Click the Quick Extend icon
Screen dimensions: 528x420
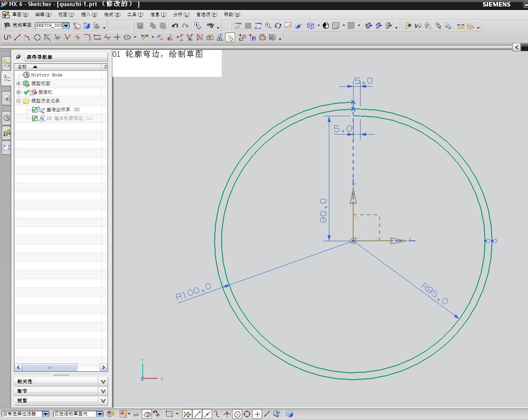(x=67, y=38)
